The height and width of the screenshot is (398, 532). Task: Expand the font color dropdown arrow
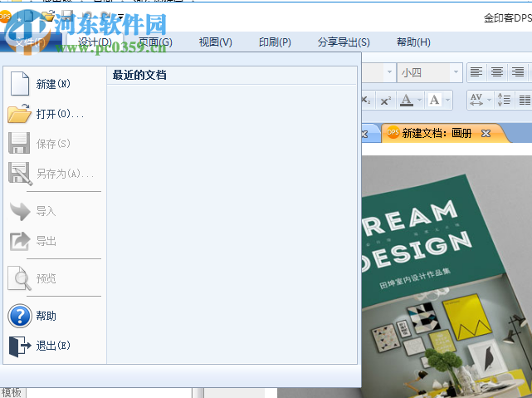click(419, 101)
